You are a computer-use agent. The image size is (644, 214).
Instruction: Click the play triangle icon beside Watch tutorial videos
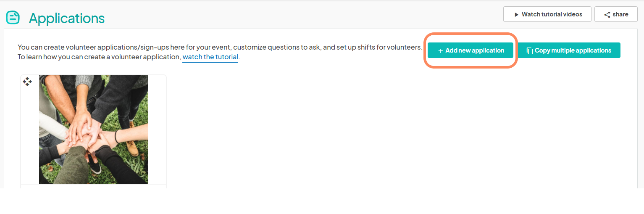(516, 15)
